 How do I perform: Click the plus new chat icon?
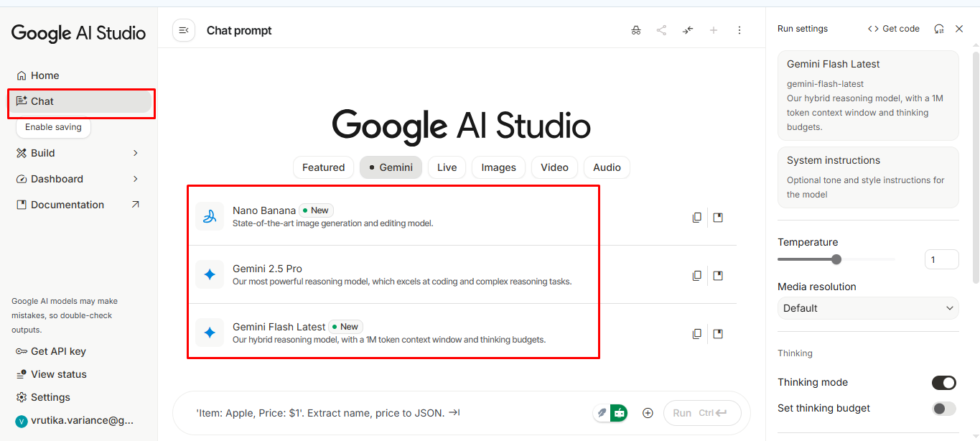[x=714, y=30]
